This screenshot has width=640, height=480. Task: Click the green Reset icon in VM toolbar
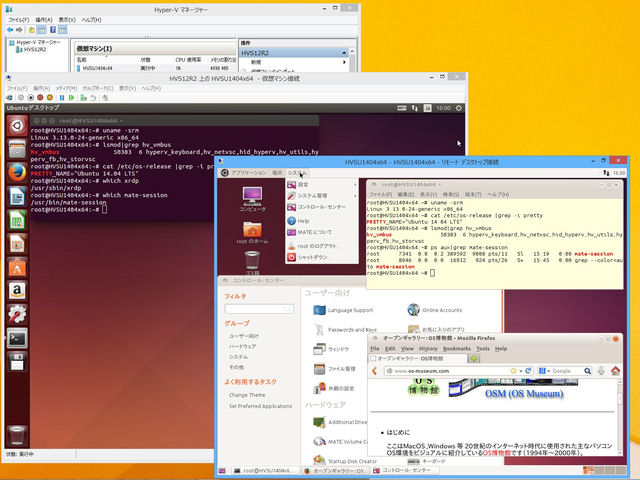[x=72, y=98]
